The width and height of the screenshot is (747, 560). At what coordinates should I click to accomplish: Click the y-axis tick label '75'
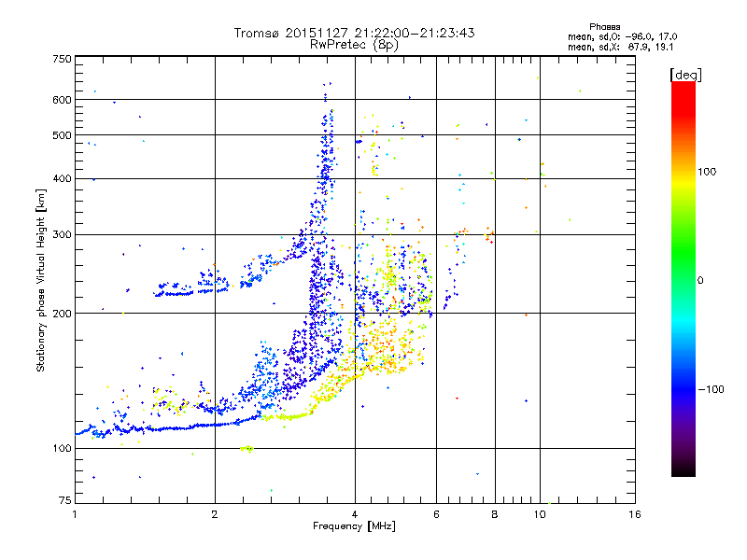point(65,500)
